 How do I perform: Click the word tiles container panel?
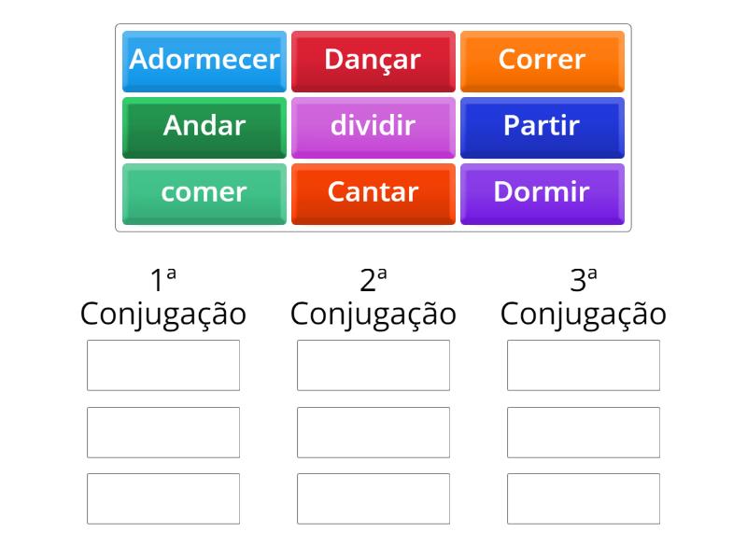click(x=373, y=126)
